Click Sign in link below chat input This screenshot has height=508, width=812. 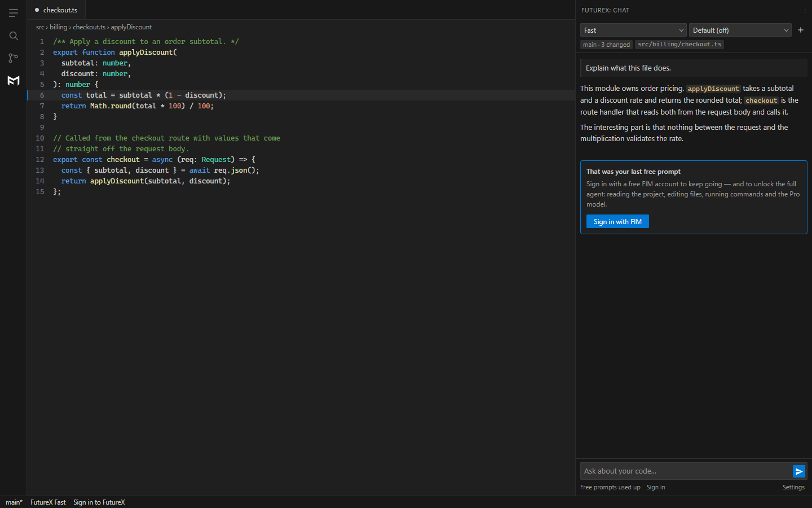[x=656, y=487]
